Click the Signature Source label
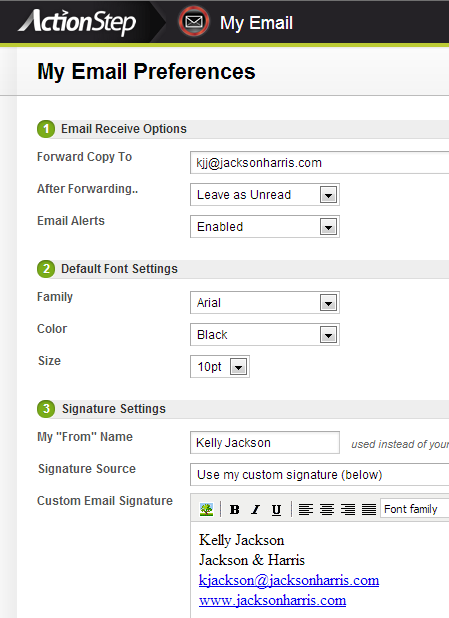This screenshot has height=618, width=449. [x=87, y=469]
